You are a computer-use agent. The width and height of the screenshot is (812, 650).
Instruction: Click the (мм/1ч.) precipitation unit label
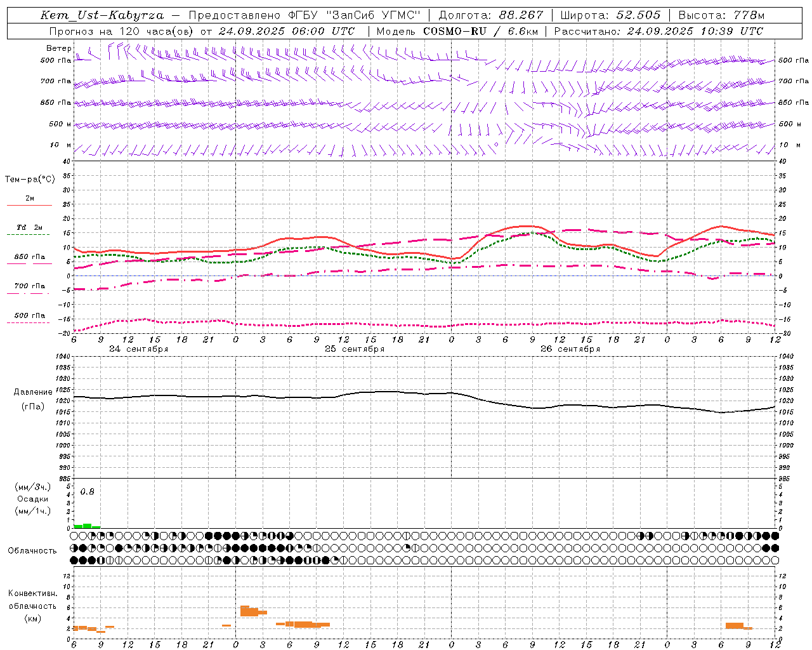click(33, 511)
